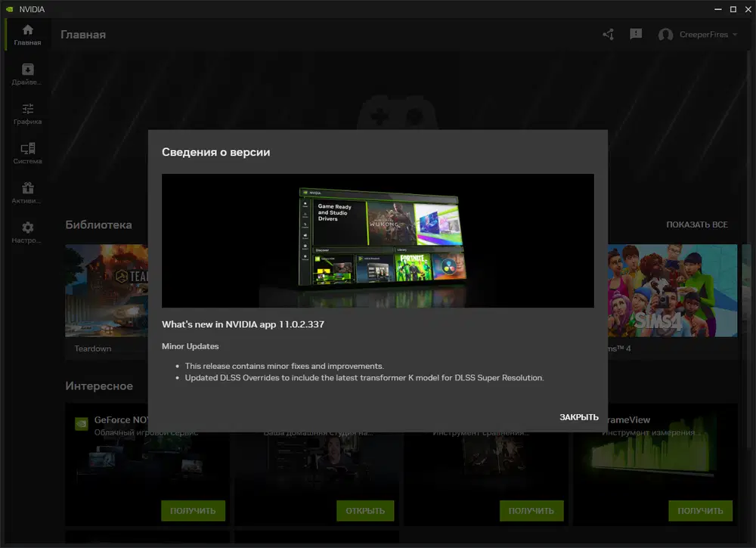
Task: Click the Библиотека section heading
Action: point(98,224)
